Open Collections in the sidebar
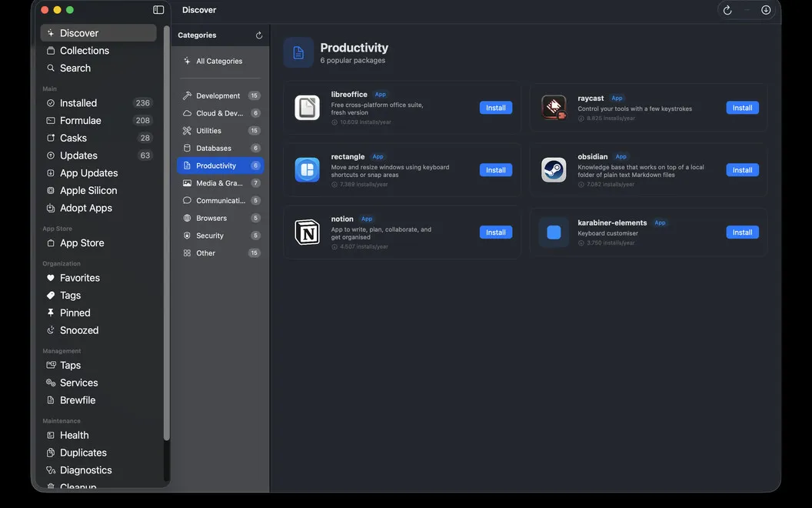Viewport: 812px width, 508px height. click(x=98, y=51)
